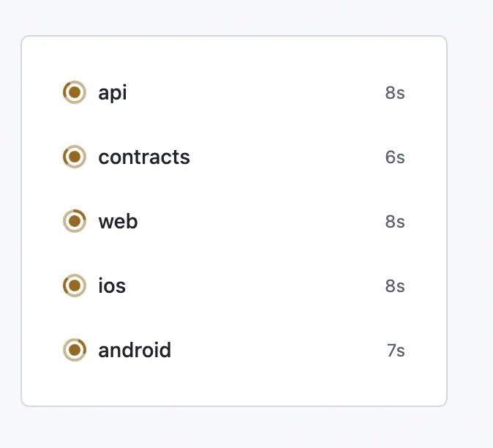Open the api job
This screenshot has height=448, width=493.
point(112,94)
